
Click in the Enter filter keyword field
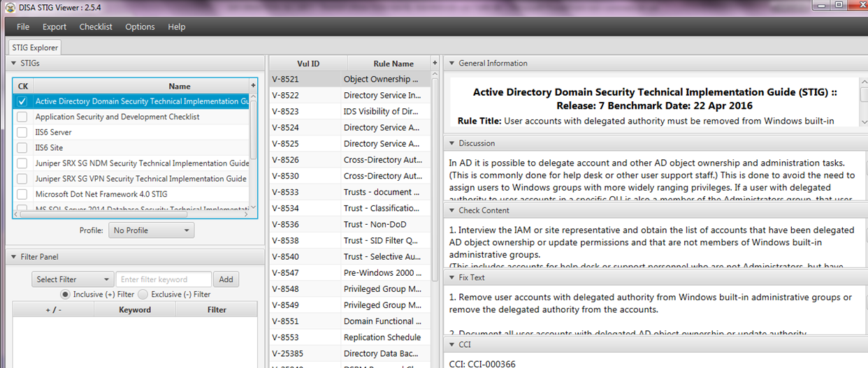point(164,279)
